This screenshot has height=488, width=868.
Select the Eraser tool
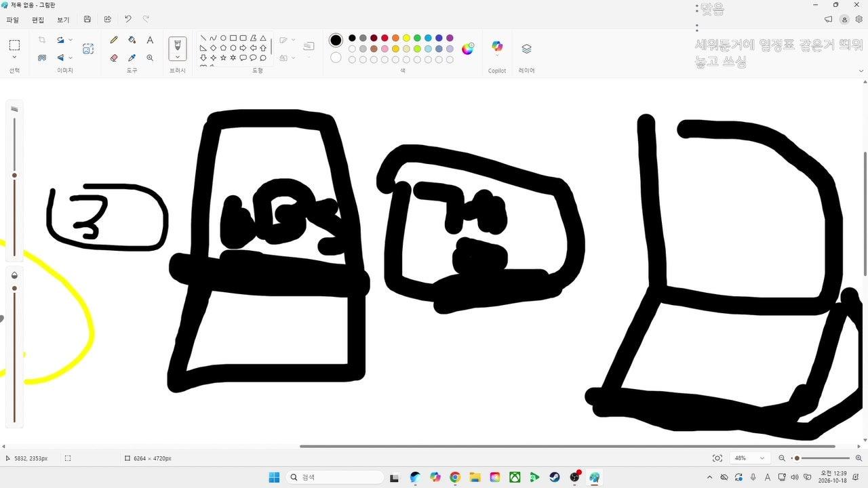point(114,58)
